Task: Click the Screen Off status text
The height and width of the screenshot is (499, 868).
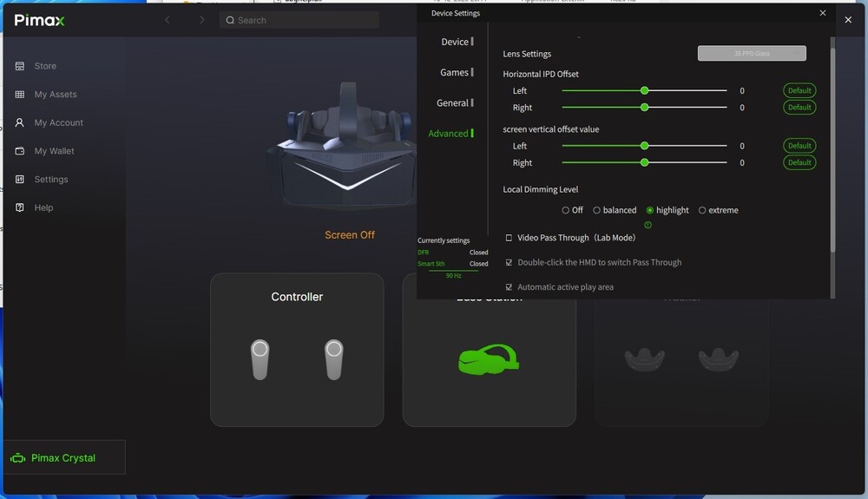Action: pyautogui.click(x=349, y=235)
